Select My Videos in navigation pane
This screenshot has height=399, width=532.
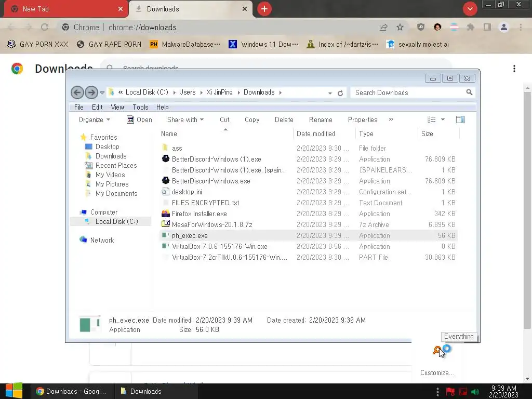pos(110,175)
